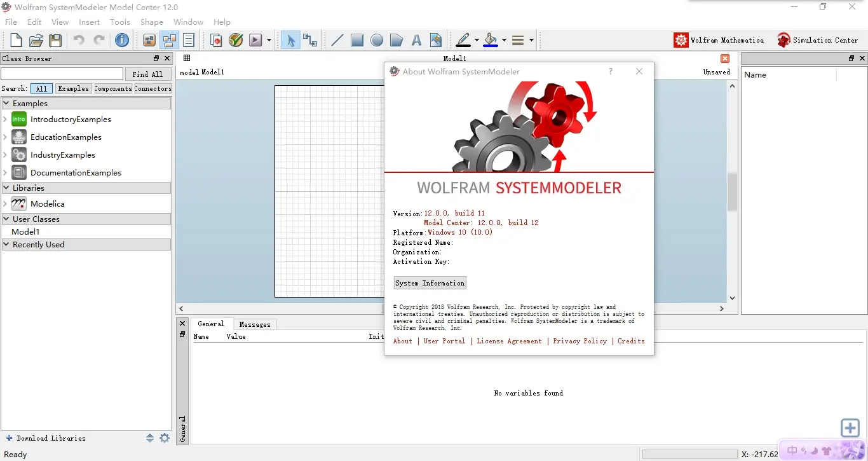This screenshot has height=461, width=868.
Task: Open the Tools menu
Action: point(120,22)
